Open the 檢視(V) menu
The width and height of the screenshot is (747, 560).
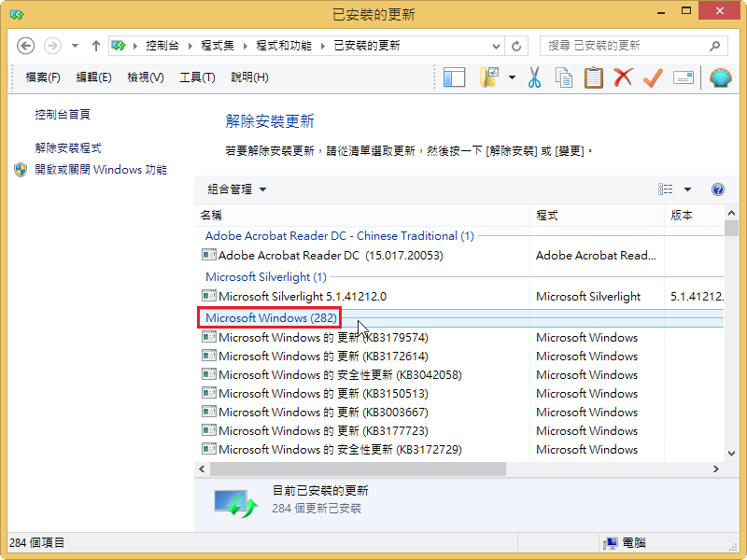[146, 77]
